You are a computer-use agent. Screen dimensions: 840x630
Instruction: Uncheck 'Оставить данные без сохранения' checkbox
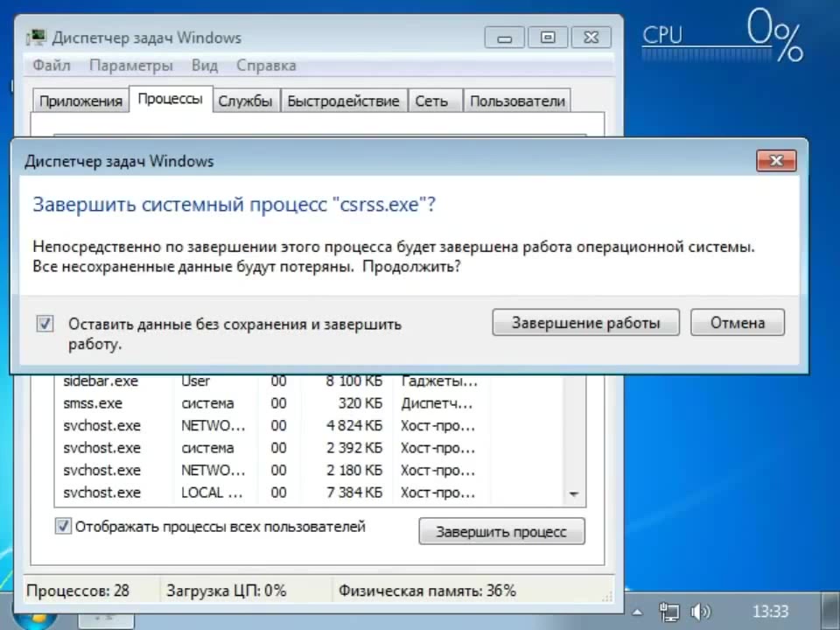(45, 324)
